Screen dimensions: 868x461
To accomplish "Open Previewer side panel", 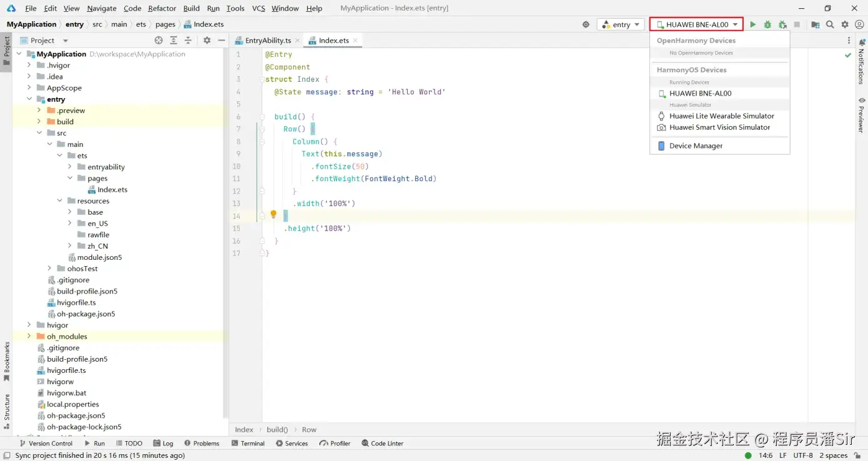I will 862,115.
